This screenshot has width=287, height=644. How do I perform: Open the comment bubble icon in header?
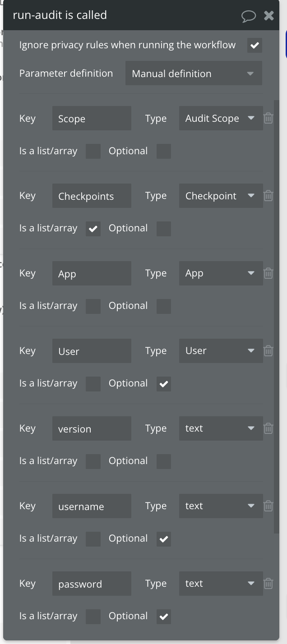tap(248, 16)
